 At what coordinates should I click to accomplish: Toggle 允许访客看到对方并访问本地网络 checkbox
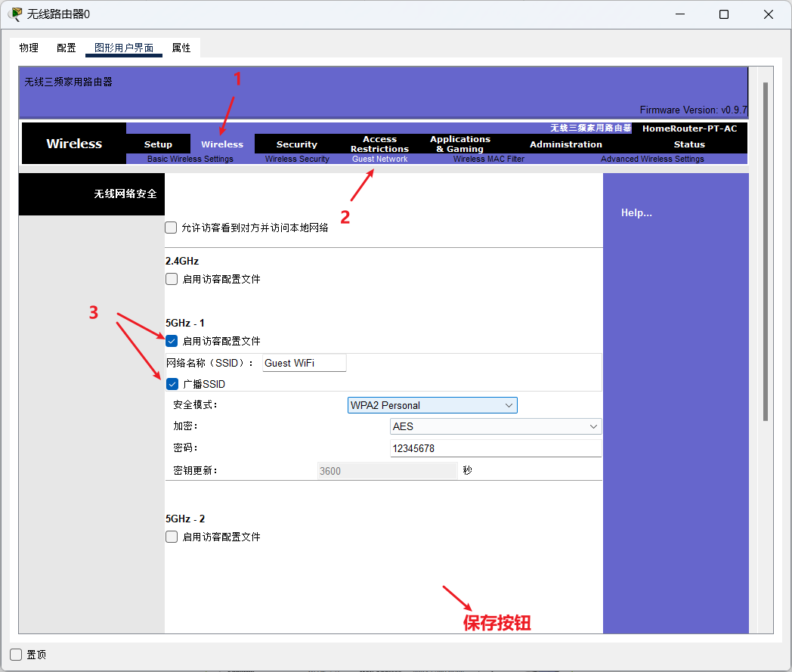coord(172,228)
